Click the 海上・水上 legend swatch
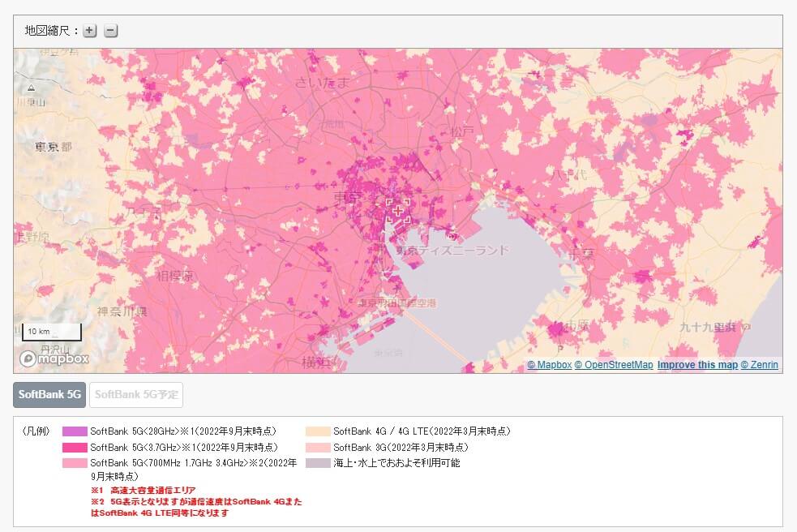This screenshot has height=532, width=797. click(318, 463)
